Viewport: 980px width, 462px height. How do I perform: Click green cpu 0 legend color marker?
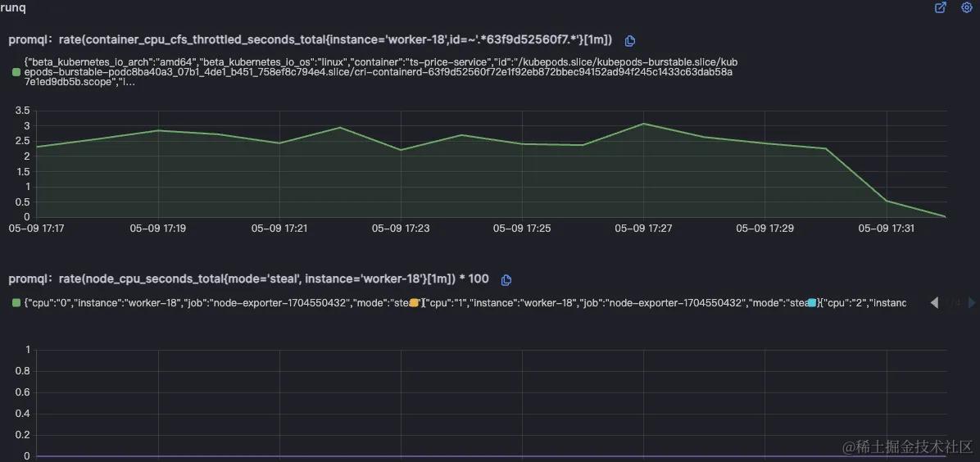(x=16, y=302)
